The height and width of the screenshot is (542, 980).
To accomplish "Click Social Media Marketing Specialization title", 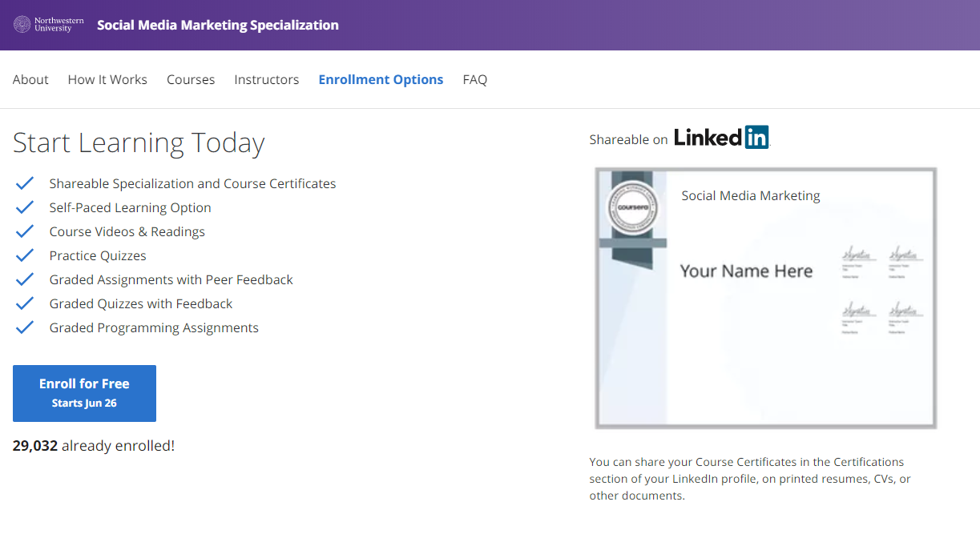I will point(218,25).
